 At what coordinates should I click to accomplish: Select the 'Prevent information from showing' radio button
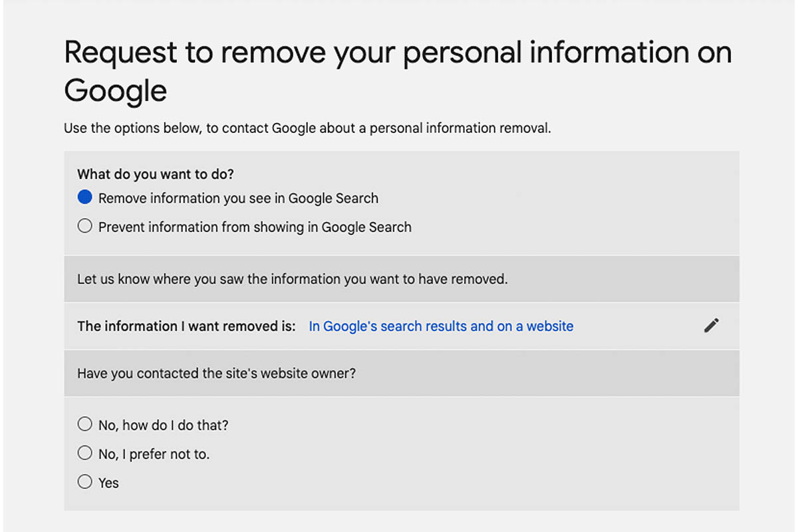tap(84, 227)
